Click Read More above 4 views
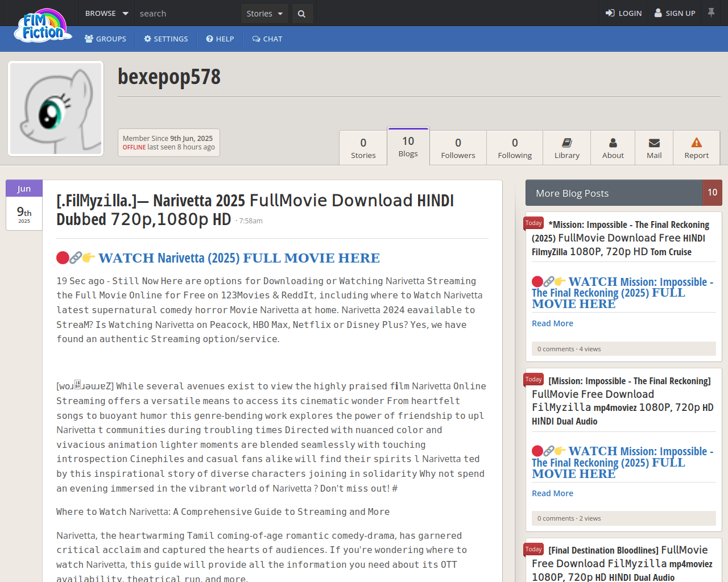Screen dimensions: 728x582 (x=552, y=323)
